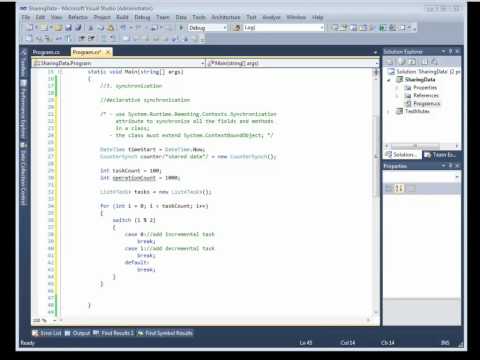Switch to the Team Explorer tab
The image size is (480, 360).
point(440,155)
